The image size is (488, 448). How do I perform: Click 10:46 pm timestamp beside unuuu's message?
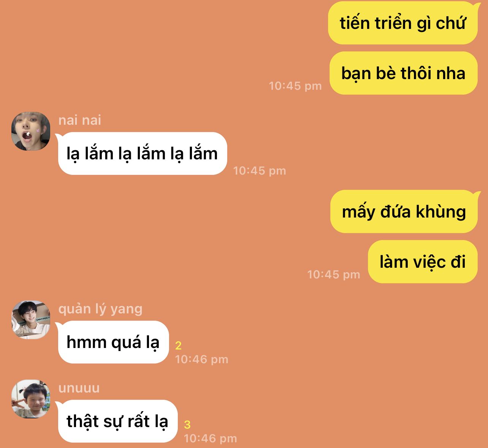click(x=211, y=438)
